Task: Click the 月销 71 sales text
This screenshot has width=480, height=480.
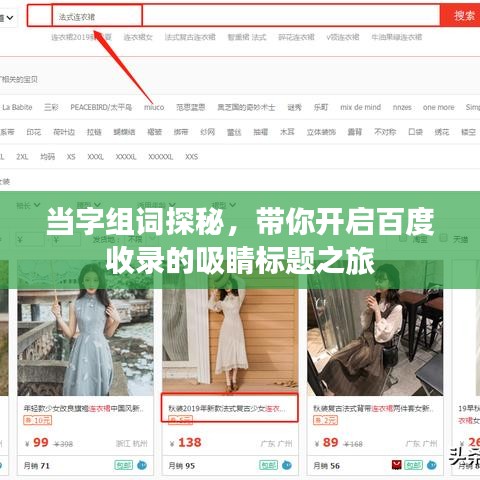Action: click(37, 466)
